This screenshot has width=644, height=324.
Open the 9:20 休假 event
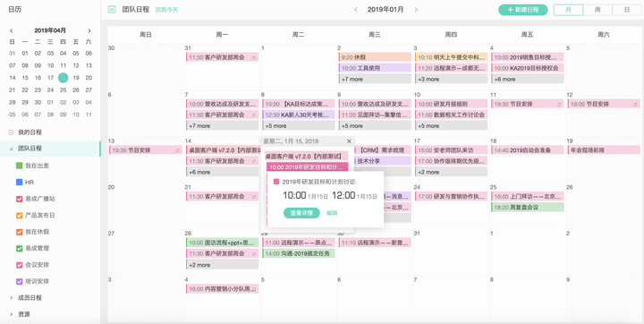click(375, 57)
